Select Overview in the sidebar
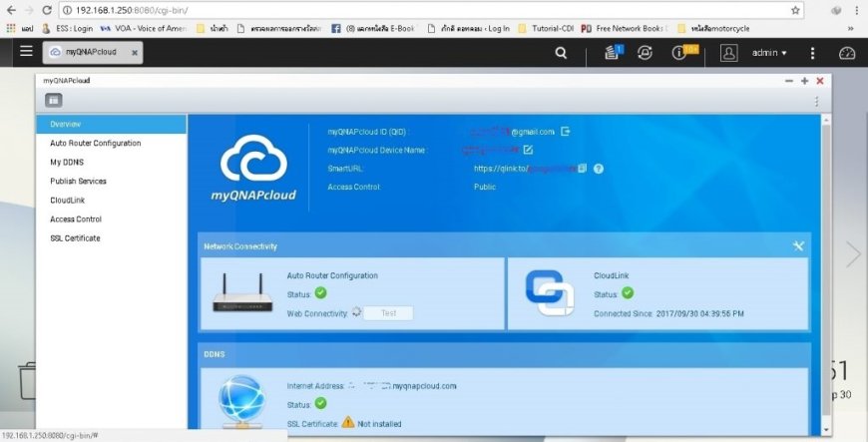This screenshot has height=442, width=868. pos(112,124)
